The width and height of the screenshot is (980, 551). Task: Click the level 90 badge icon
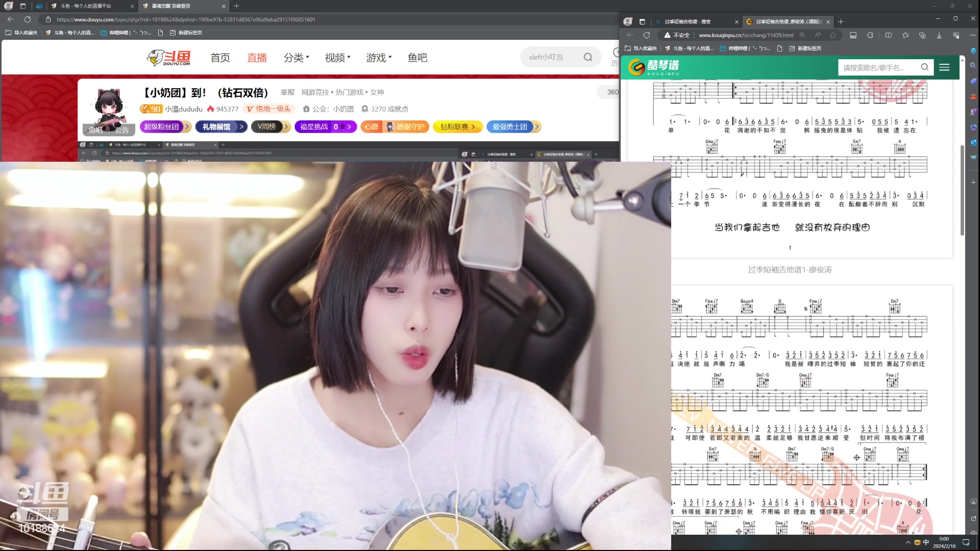(151, 109)
